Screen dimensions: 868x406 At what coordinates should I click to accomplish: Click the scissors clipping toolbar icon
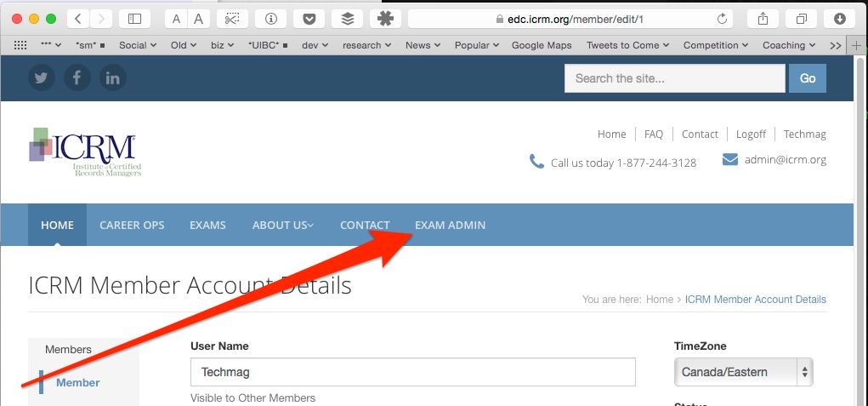click(x=232, y=19)
